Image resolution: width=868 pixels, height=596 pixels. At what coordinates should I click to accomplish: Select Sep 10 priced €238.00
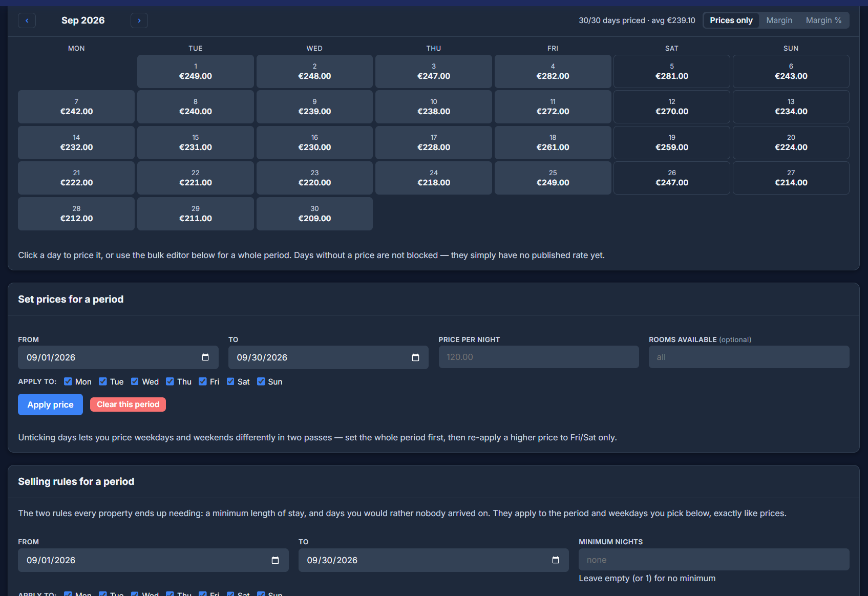(434, 107)
